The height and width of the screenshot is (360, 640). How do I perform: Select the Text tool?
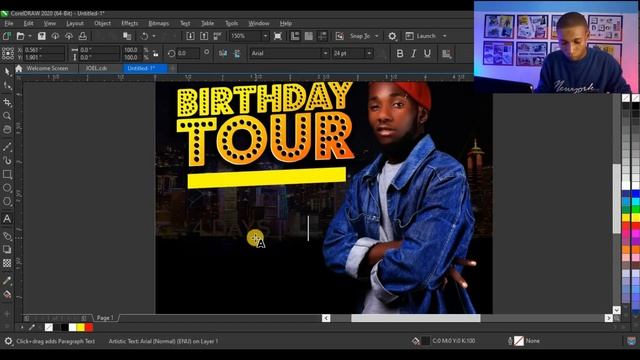coord(7,219)
